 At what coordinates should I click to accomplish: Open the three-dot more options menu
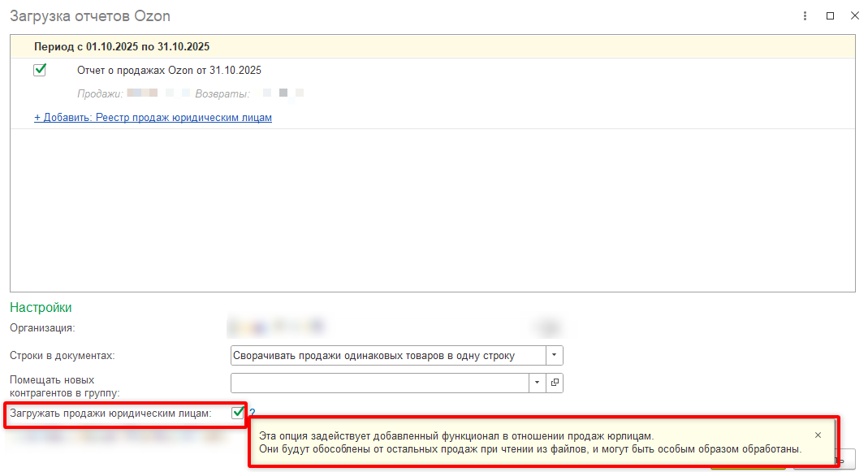coord(805,16)
